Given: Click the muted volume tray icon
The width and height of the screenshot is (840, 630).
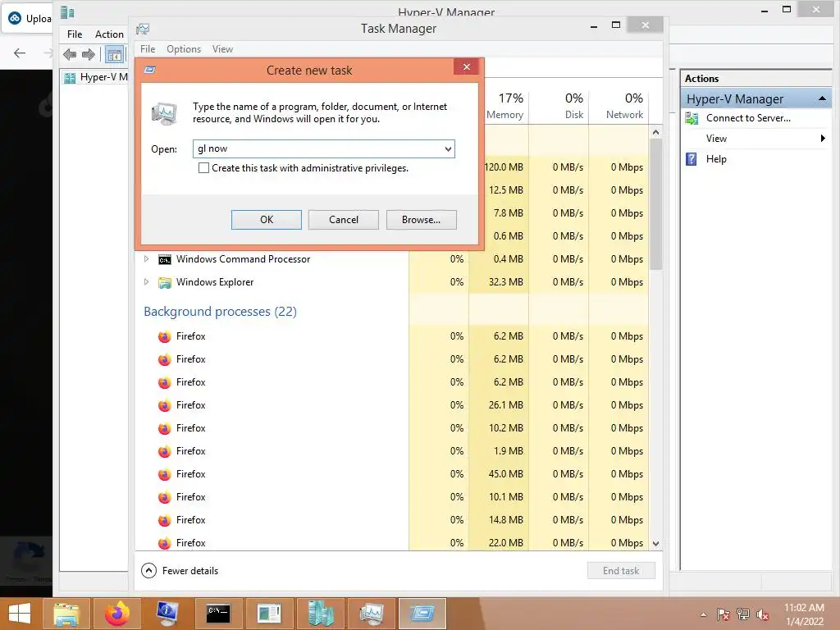Looking at the screenshot, I should coord(763,614).
